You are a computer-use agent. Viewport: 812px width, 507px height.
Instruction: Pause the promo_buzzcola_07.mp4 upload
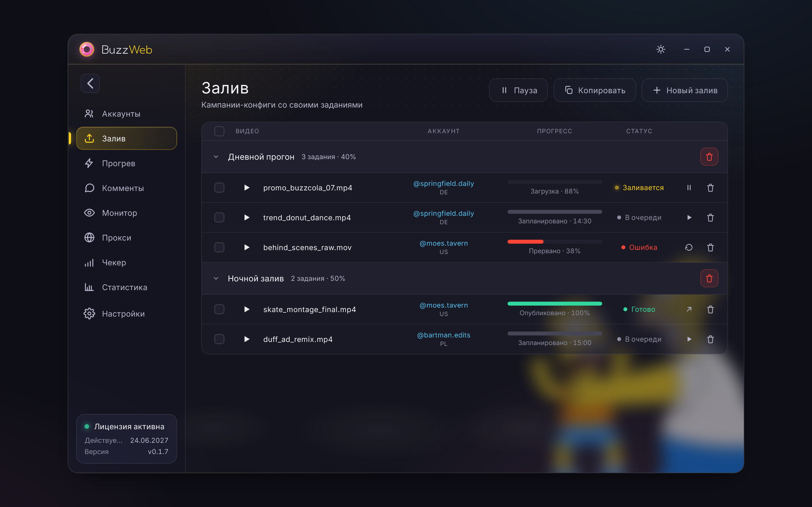coord(689,188)
